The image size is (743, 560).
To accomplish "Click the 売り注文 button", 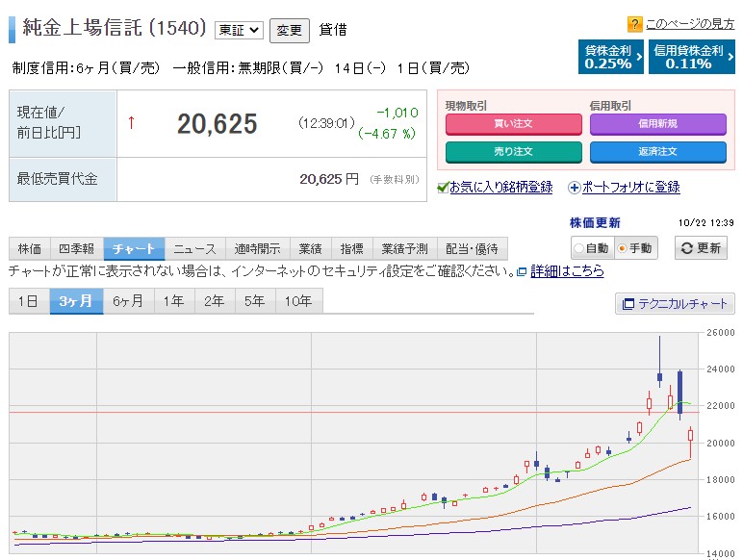I will coord(514,152).
